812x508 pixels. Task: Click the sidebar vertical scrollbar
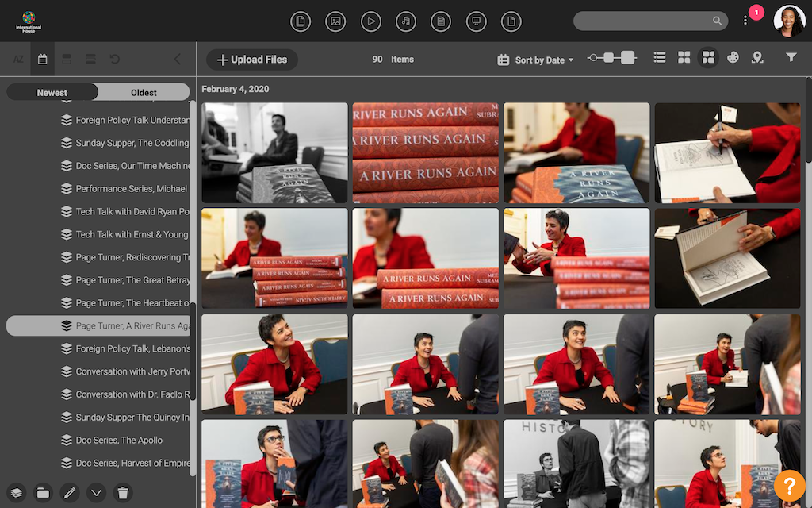193,287
